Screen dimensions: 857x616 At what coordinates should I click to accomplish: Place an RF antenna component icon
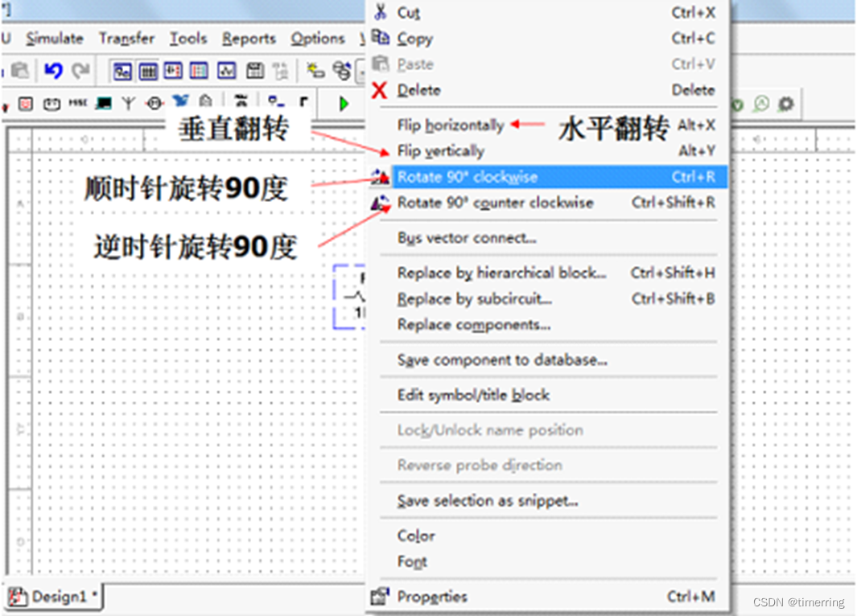coord(129,103)
